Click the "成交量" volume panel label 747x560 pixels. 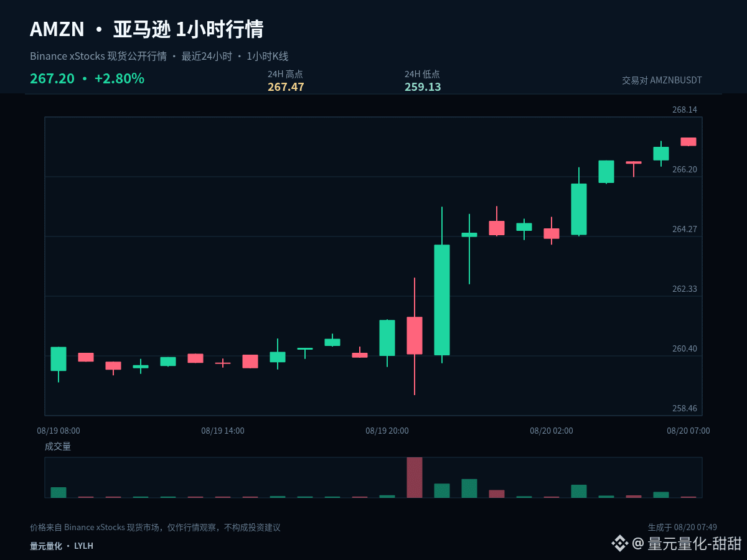58,446
